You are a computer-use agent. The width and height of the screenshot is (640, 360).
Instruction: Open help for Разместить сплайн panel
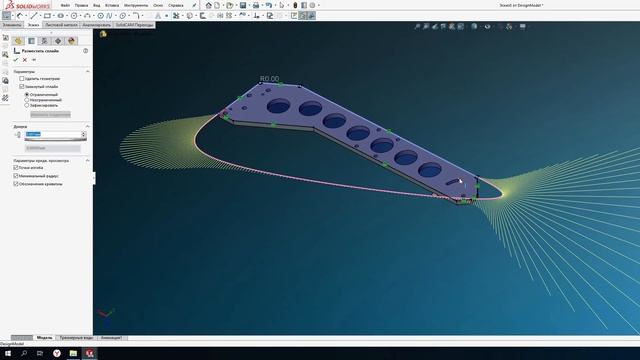click(85, 51)
